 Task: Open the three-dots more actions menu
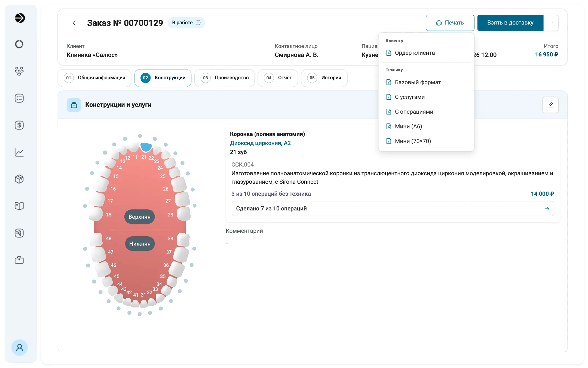click(x=551, y=23)
